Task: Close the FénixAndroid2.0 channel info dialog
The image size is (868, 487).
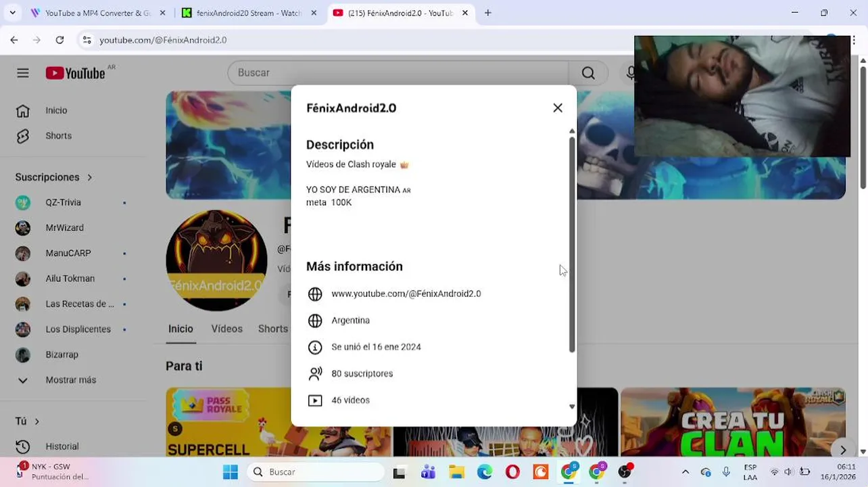Action: pos(558,108)
